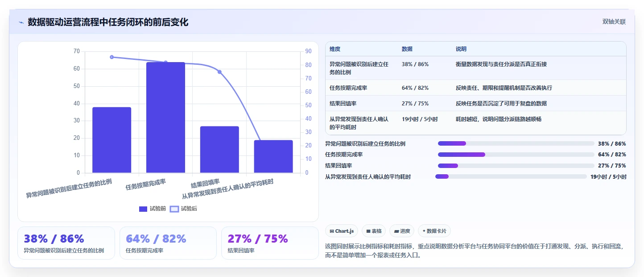Click 任务按期完成率 in the table's 维度 column
This screenshot has width=644, height=277.
tap(348, 88)
